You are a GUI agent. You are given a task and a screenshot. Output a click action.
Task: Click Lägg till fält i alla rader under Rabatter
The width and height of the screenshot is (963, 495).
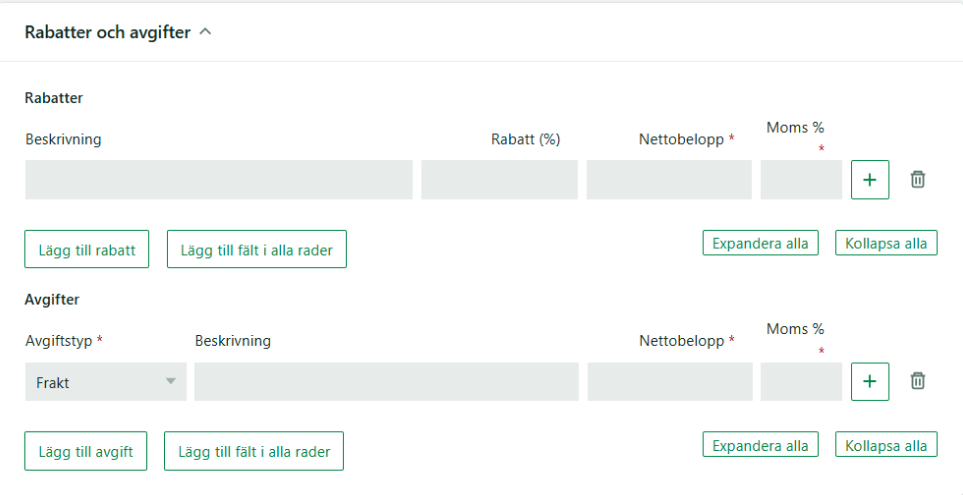257,249
